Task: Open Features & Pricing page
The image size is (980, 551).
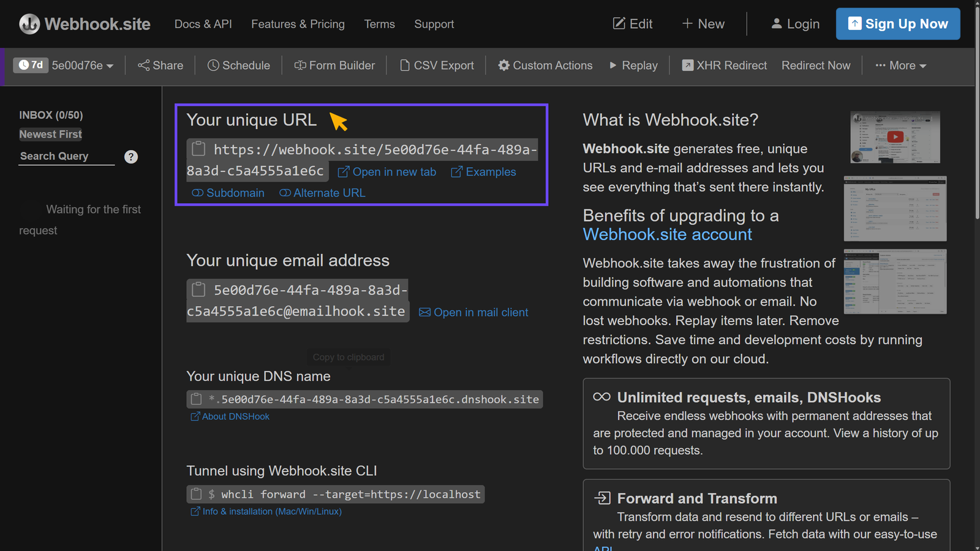Action: click(298, 24)
